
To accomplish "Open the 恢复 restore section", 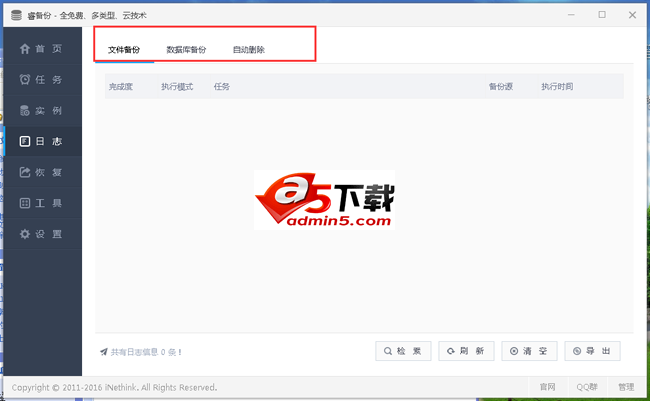I will [x=42, y=172].
